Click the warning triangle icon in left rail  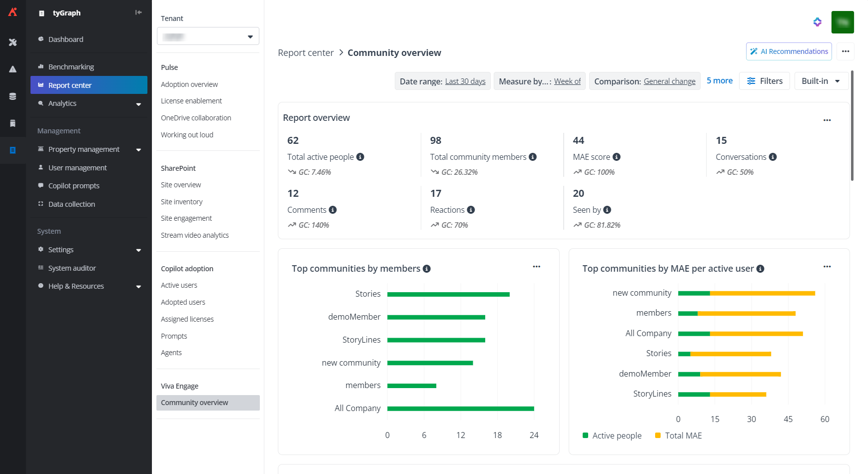tap(12, 69)
